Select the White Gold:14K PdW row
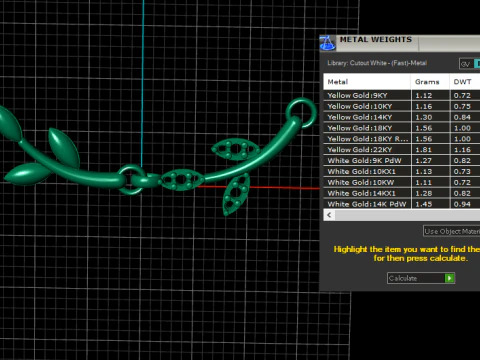This screenshot has width=480, height=360. 402,204
